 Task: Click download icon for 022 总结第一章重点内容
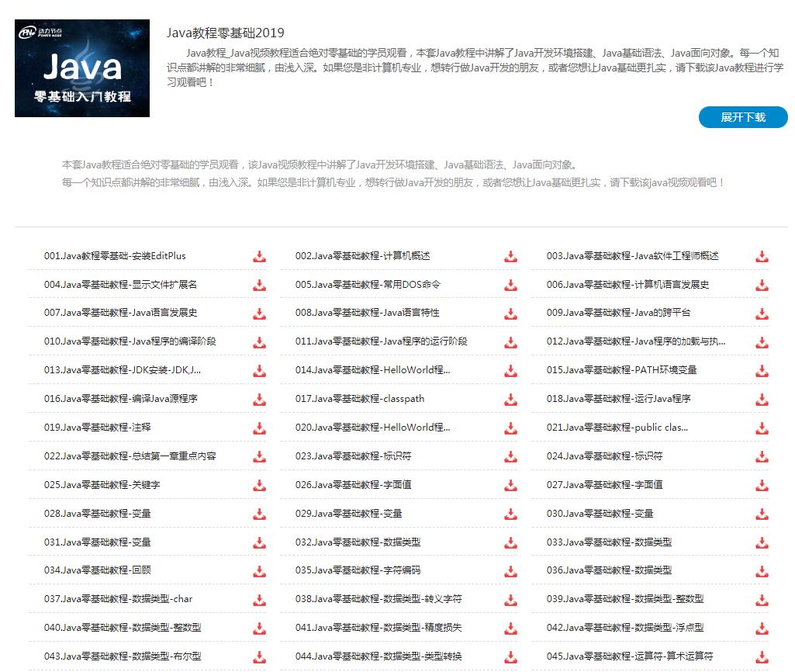[259, 457]
